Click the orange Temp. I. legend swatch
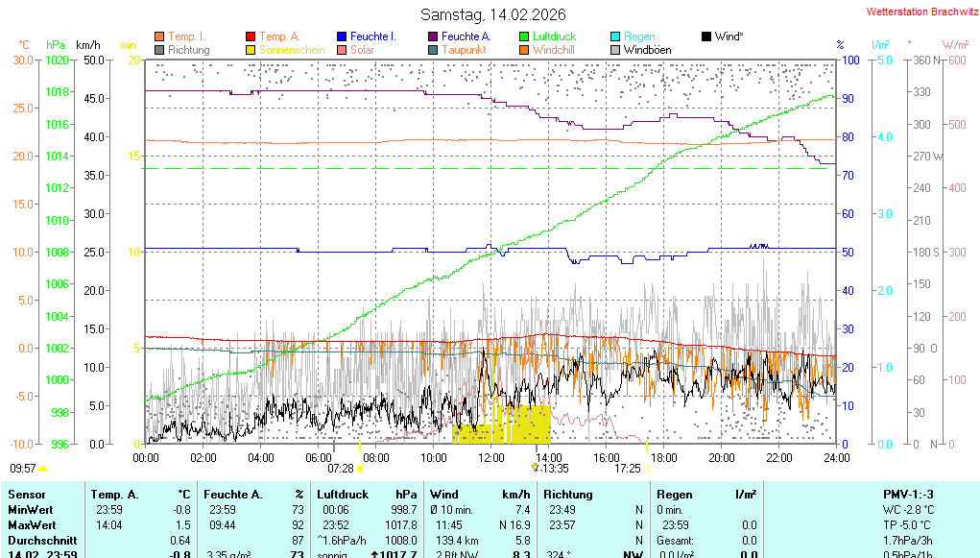This screenshot has width=980, height=558. 159,36
